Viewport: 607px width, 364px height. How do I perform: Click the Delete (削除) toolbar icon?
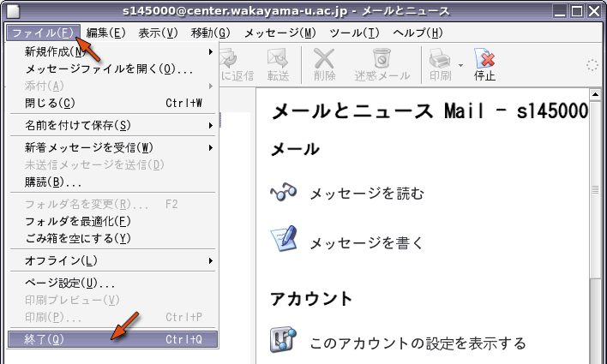point(324,58)
